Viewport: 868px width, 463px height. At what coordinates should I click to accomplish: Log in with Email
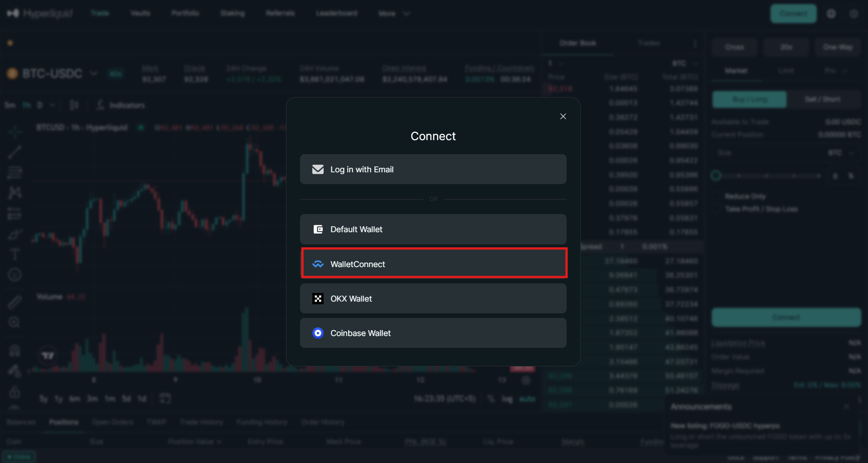tap(433, 169)
